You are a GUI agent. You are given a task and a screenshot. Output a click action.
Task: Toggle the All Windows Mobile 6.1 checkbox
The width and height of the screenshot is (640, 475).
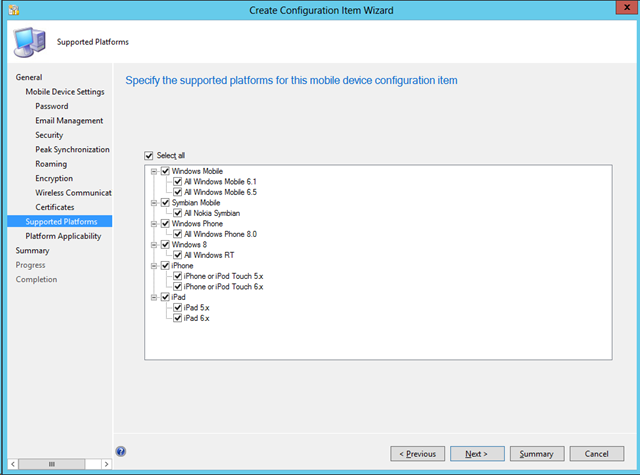point(178,181)
